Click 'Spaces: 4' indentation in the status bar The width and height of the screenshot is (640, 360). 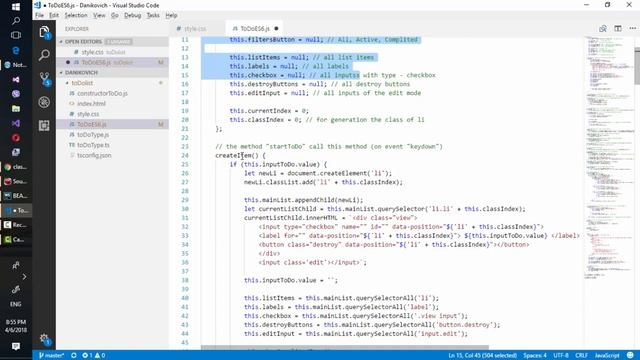pos(535,356)
